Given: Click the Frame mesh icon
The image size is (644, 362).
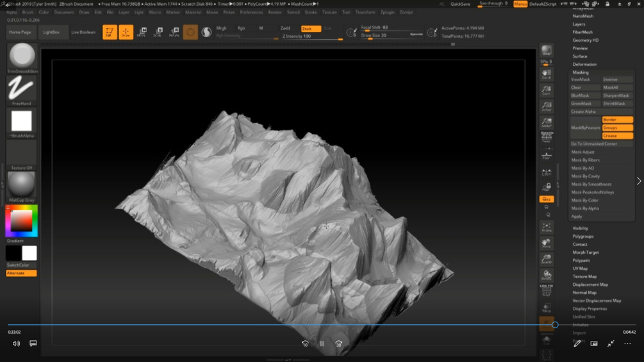Looking at the screenshot, I should pyautogui.click(x=547, y=227).
